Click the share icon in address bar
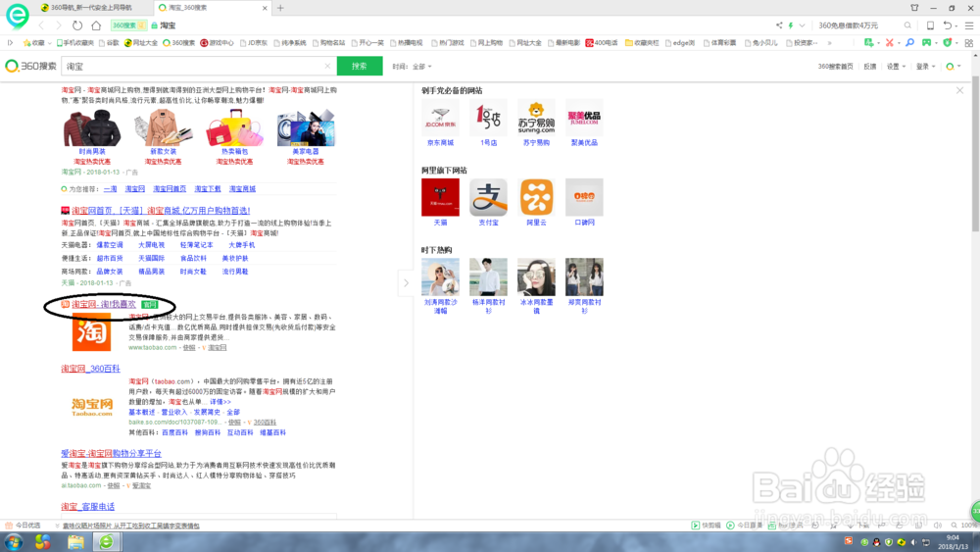Viewport: 980px width, 552px height. tap(779, 25)
